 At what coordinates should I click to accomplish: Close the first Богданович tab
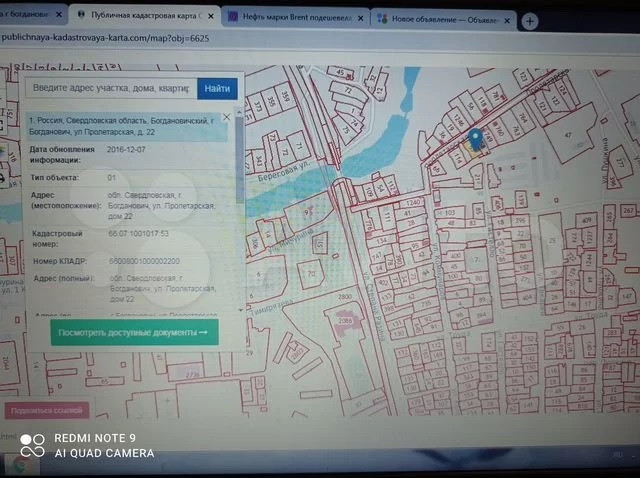tap(58, 17)
